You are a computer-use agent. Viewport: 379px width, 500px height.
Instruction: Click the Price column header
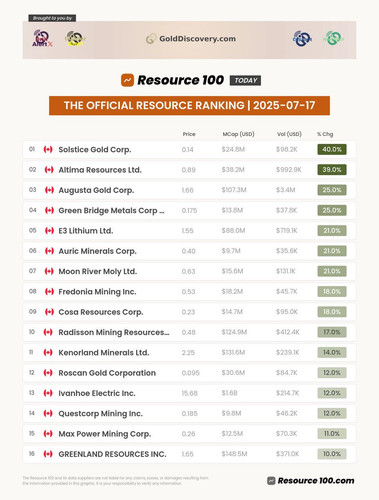189,134
